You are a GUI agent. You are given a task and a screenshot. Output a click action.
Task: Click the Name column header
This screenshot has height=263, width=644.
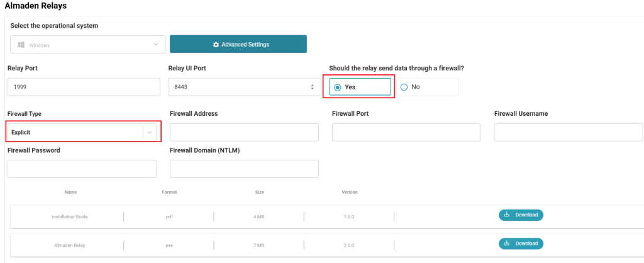coord(70,192)
